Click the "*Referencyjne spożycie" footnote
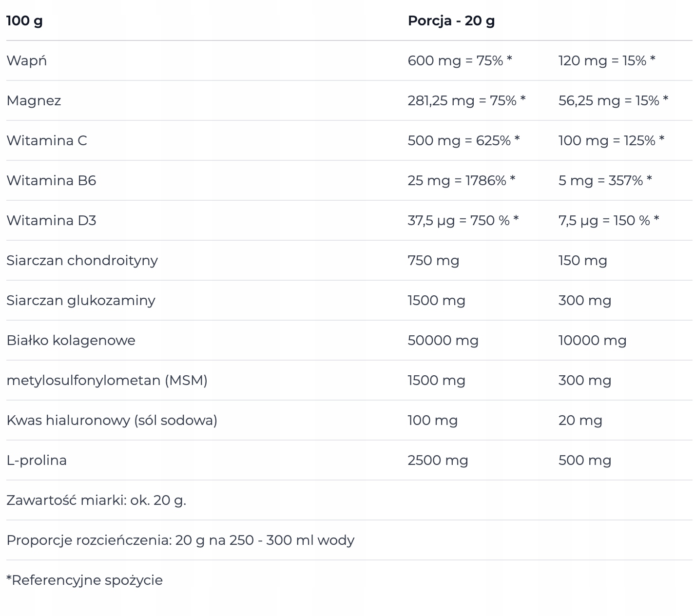This screenshot has width=694, height=616. (84, 580)
